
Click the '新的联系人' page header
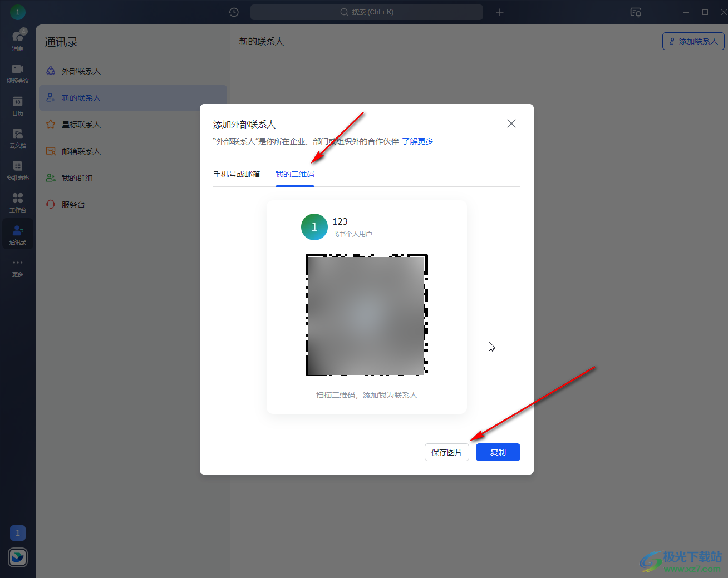tap(262, 42)
